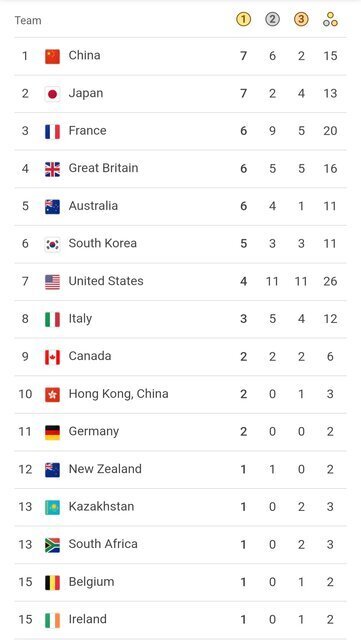Screen dimensions: 361x640
Task: Click the Great Britain flag icon
Action: [x=52, y=169]
